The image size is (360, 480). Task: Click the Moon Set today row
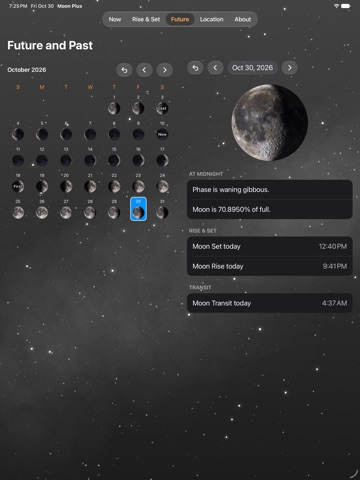(x=270, y=246)
